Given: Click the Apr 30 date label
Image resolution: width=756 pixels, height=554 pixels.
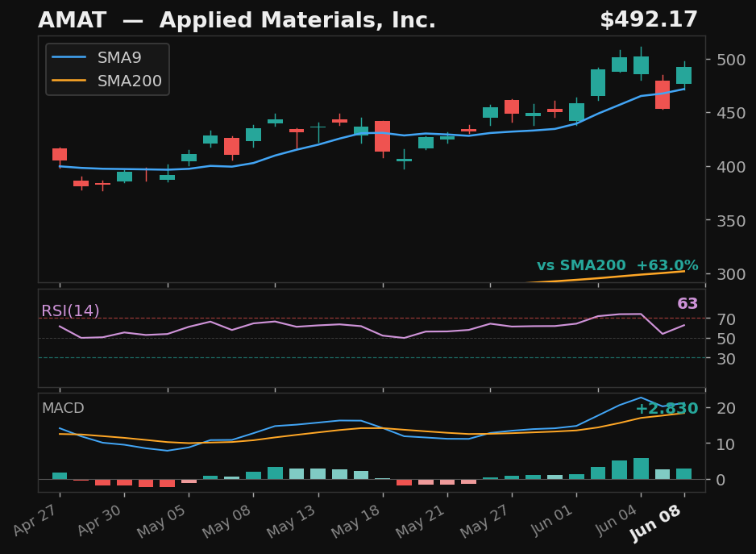Looking at the screenshot, I should tap(100, 521).
